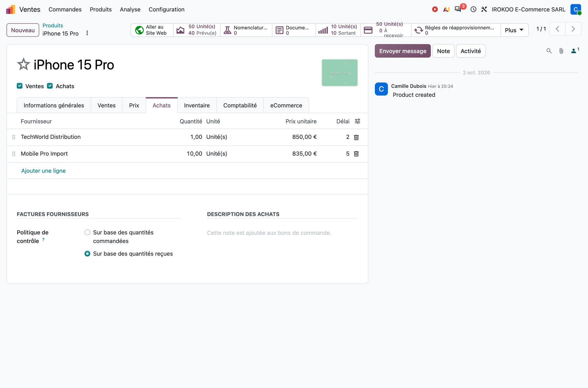The height and width of the screenshot is (388, 588).
Task: Select Sur base des quantités commandées
Action: (x=88, y=232)
